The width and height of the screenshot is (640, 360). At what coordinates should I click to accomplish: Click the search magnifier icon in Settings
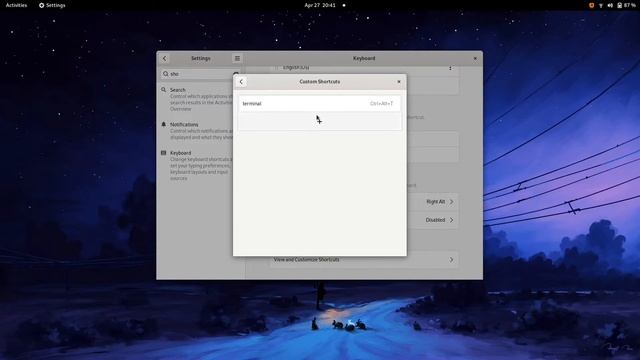pos(165,74)
